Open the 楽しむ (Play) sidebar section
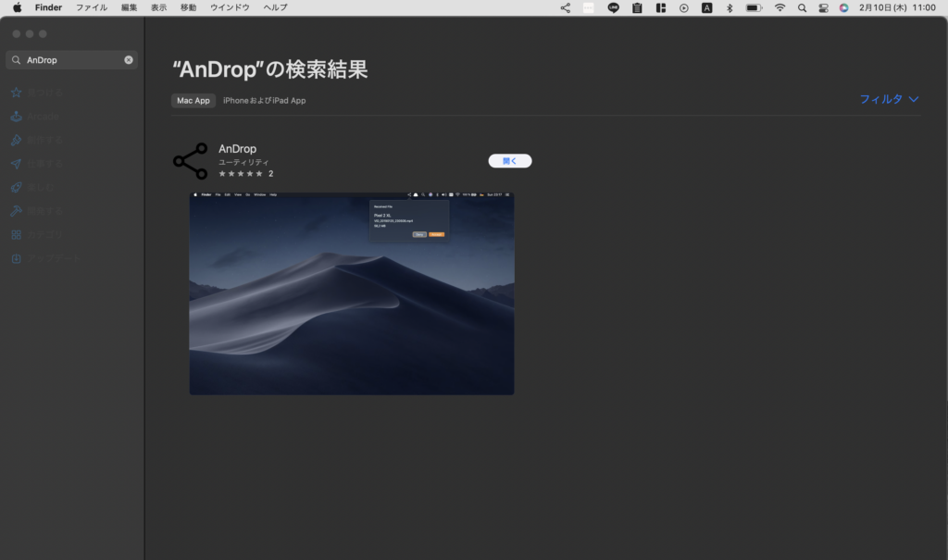Screen dimensions: 948x560 32,188
